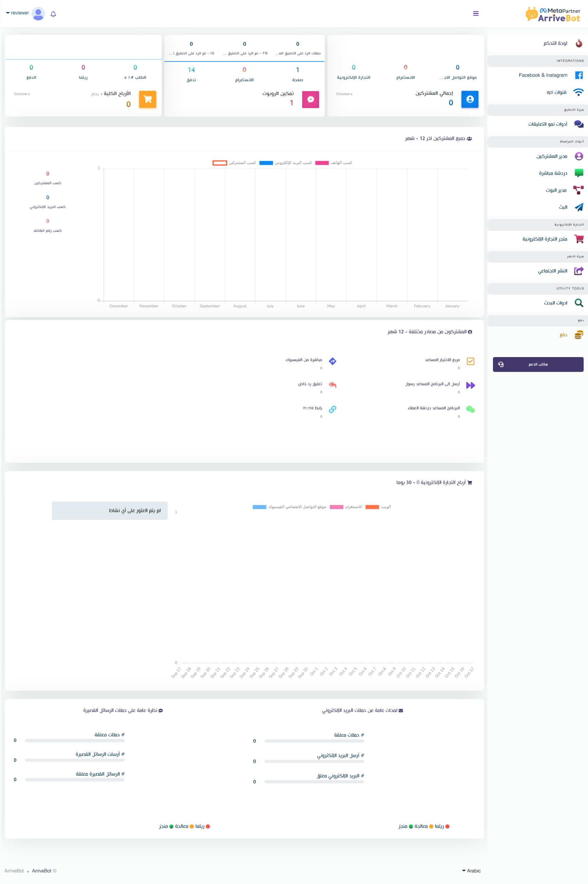Click the ArriveBot logo
The width and height of the screenshot is (588, 884).
(553, 15)
